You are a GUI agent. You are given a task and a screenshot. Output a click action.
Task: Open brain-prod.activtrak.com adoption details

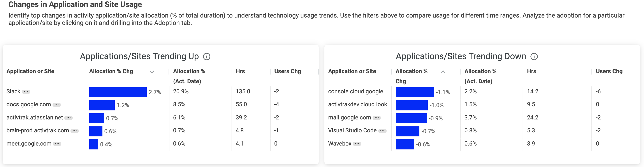37,130
